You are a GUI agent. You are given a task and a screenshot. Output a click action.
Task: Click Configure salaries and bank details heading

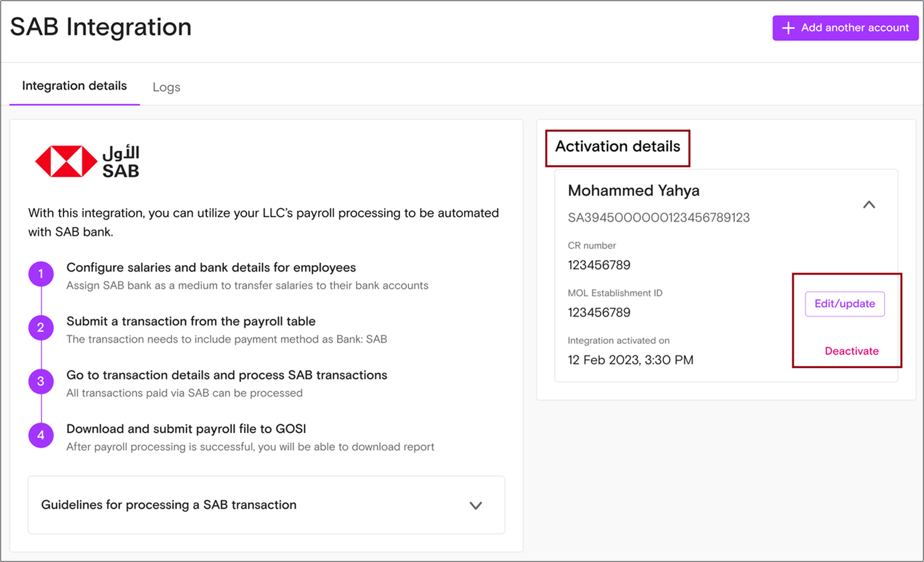click(x=211, y=267)
